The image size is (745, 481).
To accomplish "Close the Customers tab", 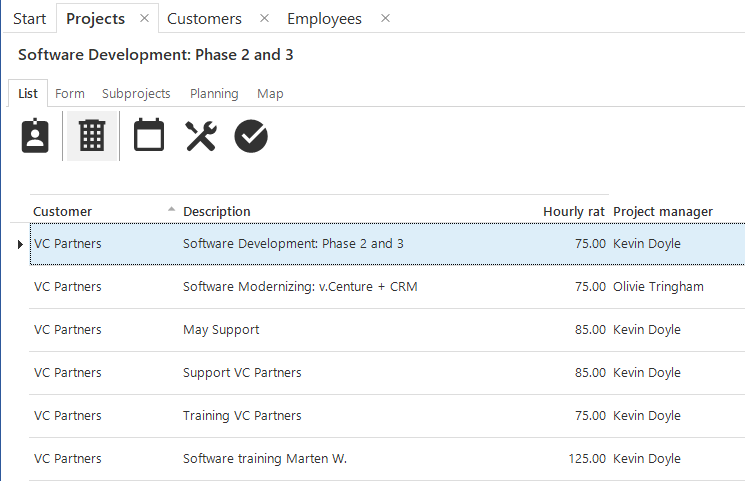I will click(x=264, y=19).
